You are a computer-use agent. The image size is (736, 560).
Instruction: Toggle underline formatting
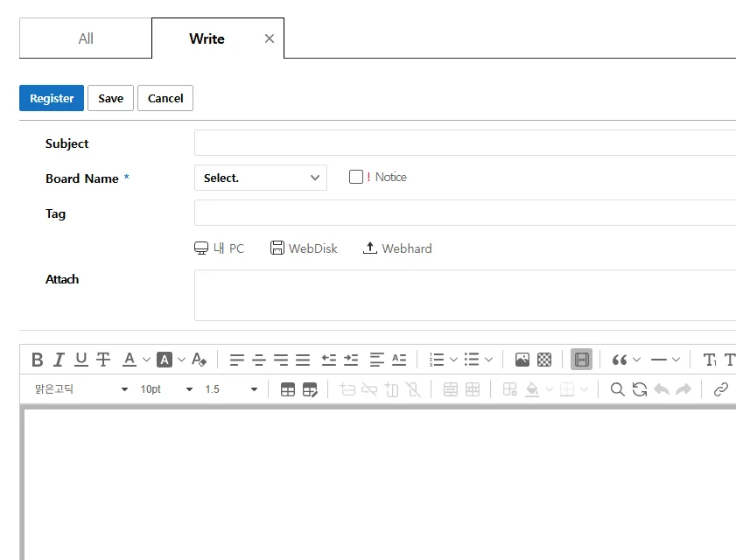coord(81,360)
